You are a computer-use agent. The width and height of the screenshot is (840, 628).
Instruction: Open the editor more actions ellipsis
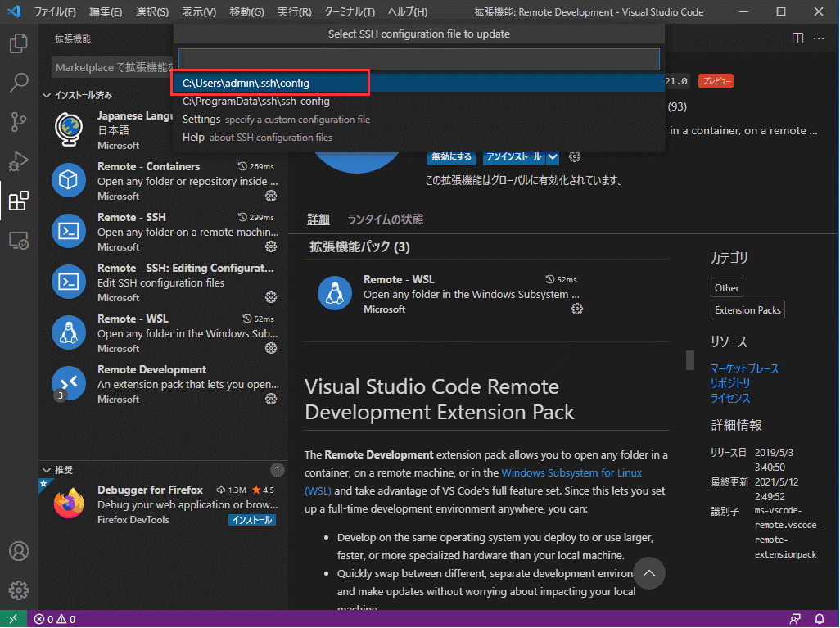coord(819,38)
